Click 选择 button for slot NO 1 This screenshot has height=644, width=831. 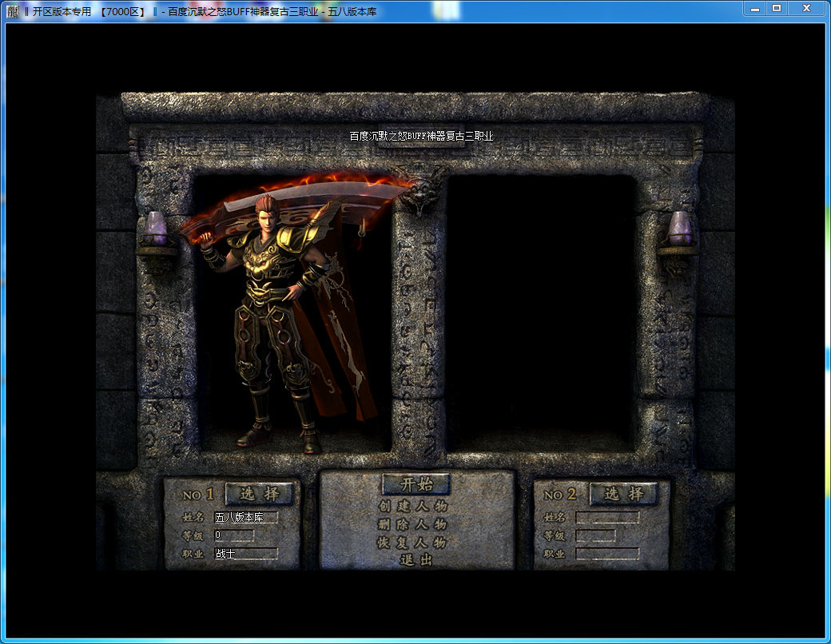pos(260,494)
